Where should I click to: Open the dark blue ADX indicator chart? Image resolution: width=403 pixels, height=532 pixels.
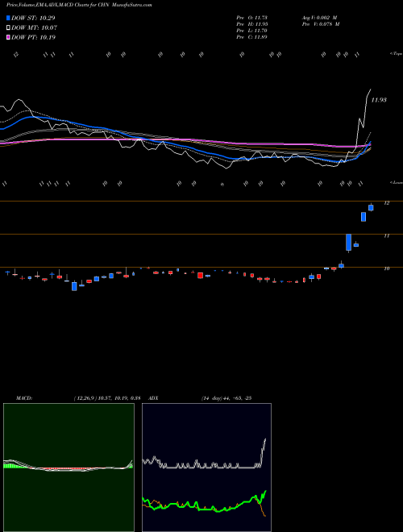206,468
